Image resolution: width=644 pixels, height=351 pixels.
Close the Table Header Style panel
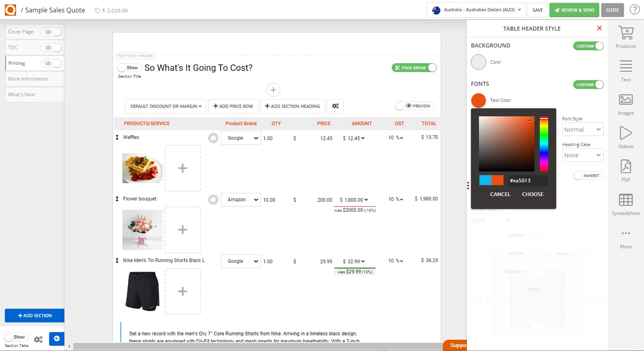[599, 28]
